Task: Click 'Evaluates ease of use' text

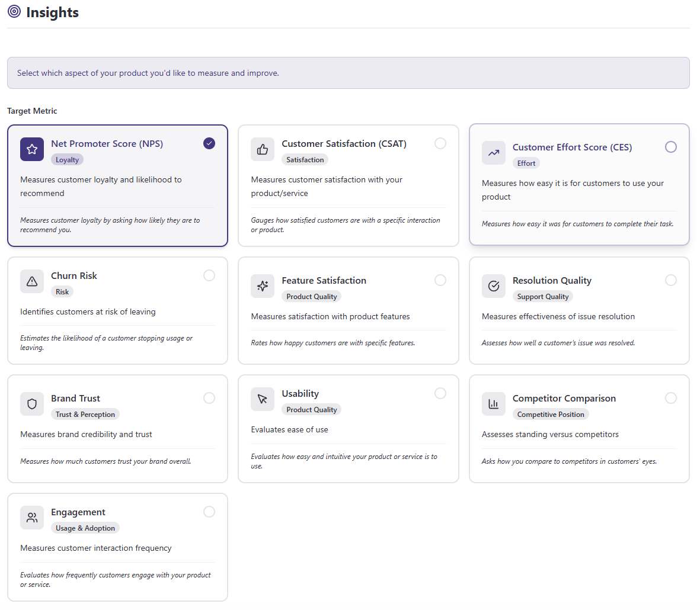Action: [289, 429]
